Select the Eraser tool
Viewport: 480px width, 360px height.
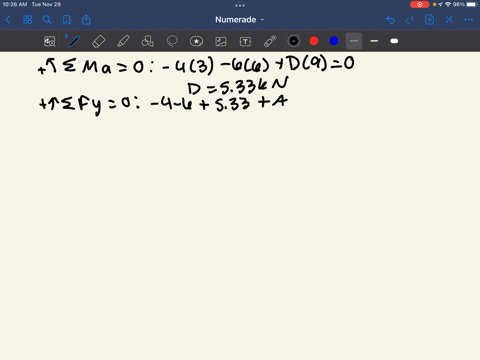point(98,41)
